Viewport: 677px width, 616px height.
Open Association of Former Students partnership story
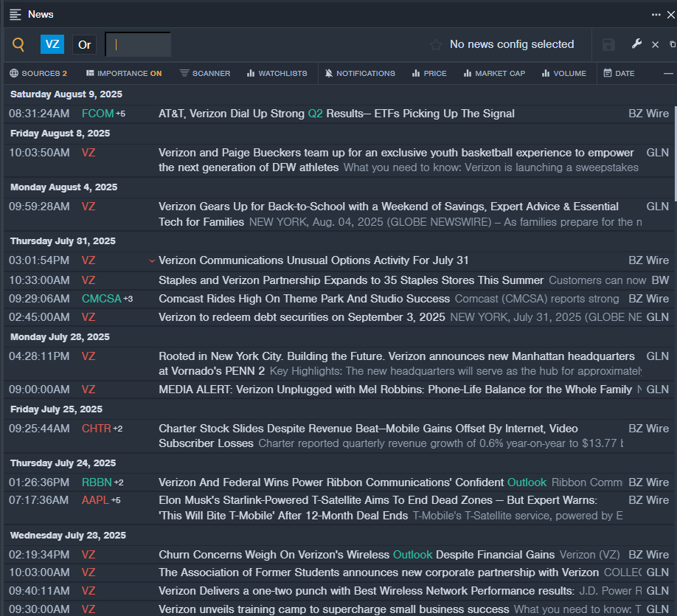click(x=378, y=572)
